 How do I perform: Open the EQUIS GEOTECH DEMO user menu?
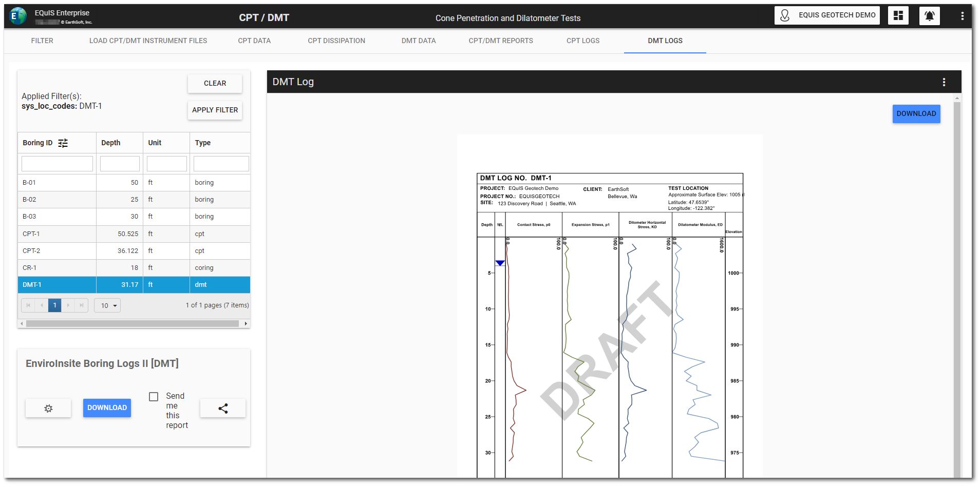tap(827, 15)
